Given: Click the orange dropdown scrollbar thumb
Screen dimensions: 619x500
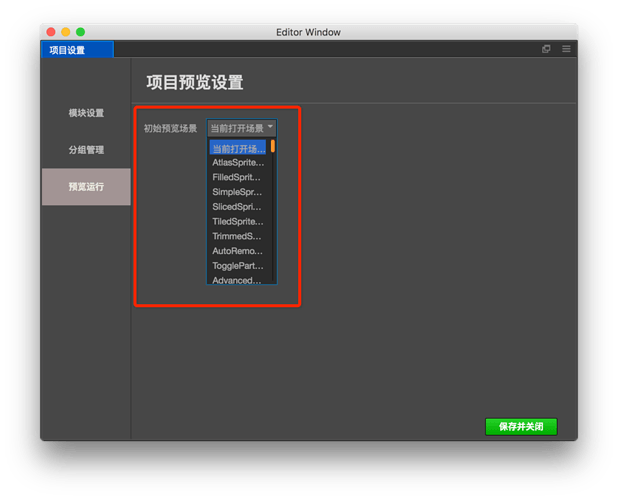Looking at the screenshot, I should point(273,146).
